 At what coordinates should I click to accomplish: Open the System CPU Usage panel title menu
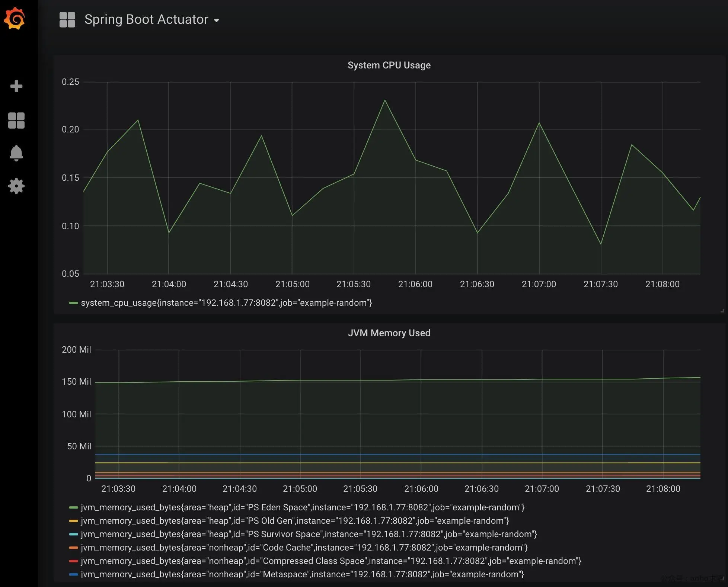point(389,65)
